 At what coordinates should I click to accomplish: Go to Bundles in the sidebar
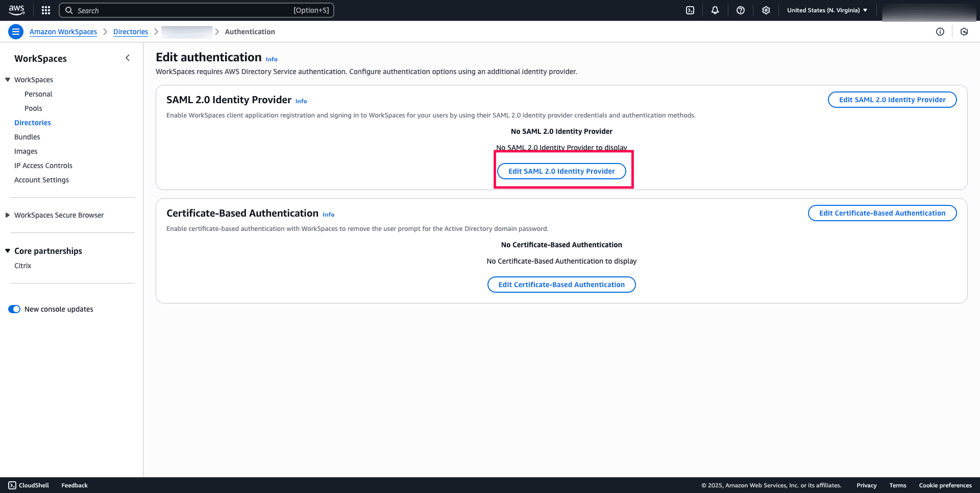click(27, 137)
